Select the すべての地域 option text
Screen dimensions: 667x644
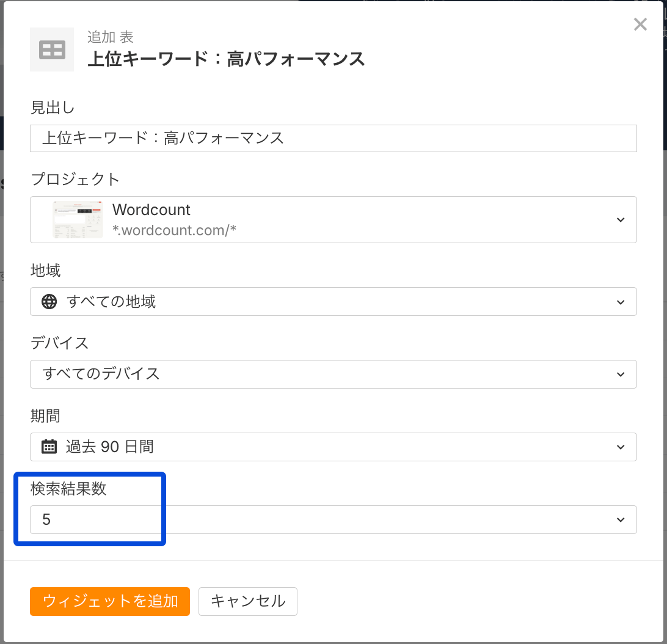pyautogui.click(x=111, y=301)
